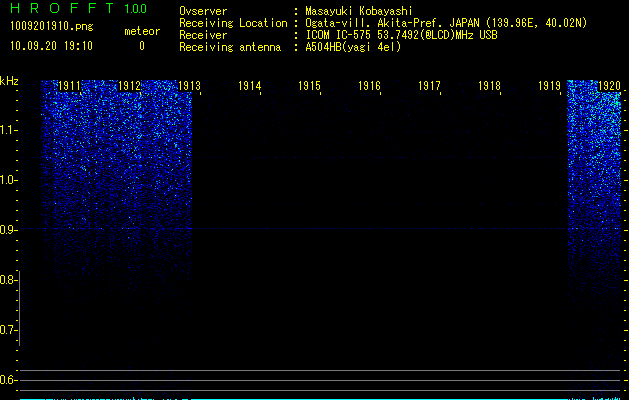Click the Ovserver label

[203, 11]
